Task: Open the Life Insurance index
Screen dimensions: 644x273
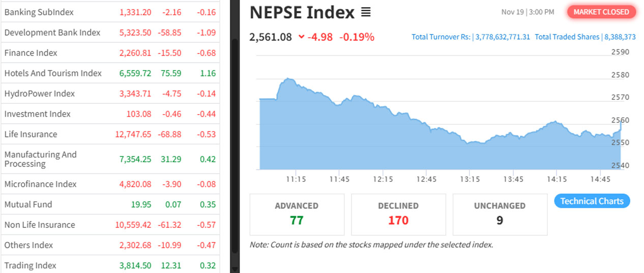Action: tap(31, 134)
